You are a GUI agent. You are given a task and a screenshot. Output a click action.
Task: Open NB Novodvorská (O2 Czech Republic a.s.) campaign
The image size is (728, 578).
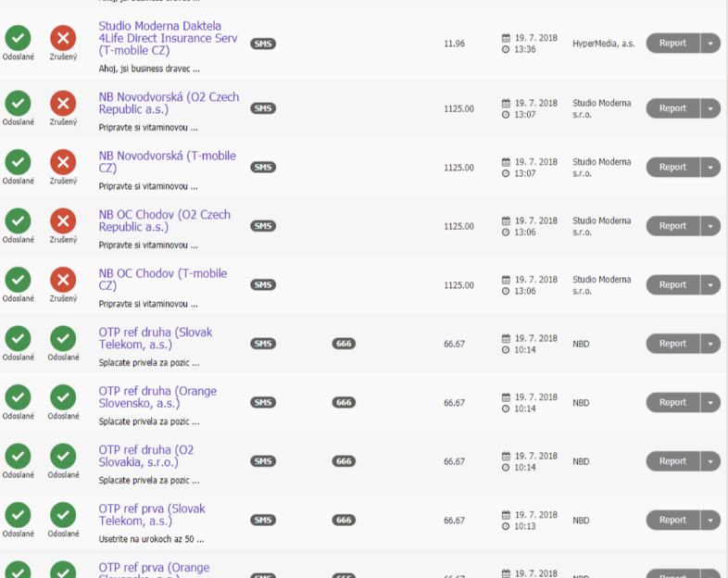click(x=169, y=103)
